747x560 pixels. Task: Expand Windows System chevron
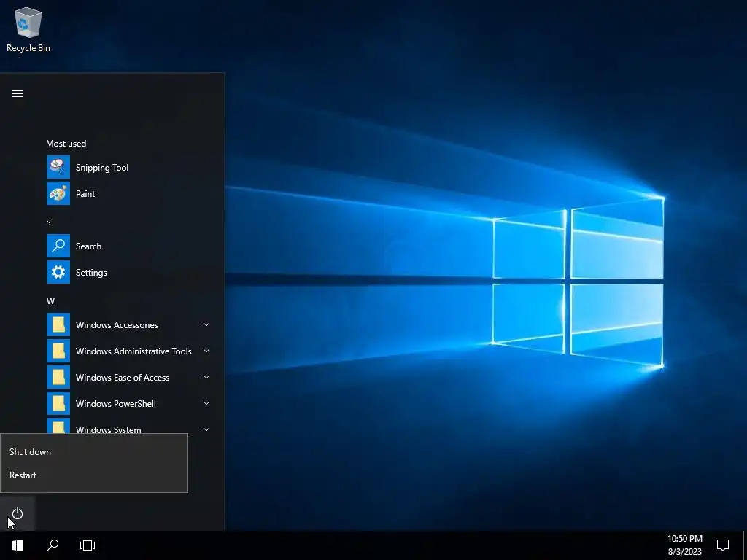(206, 429)
